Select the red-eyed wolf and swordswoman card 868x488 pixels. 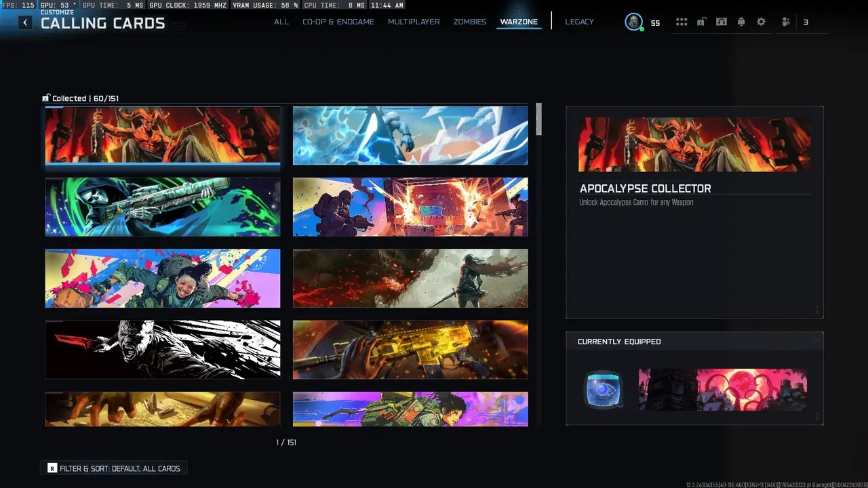410,278
